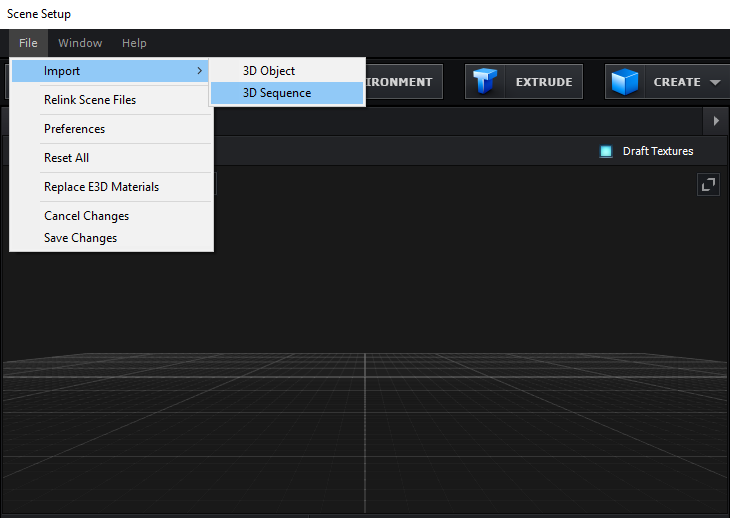The height and width of the screenshot is (518, 730).
Task: Choose 3D Object from Import submenu
Action: (x=269, y=71)
